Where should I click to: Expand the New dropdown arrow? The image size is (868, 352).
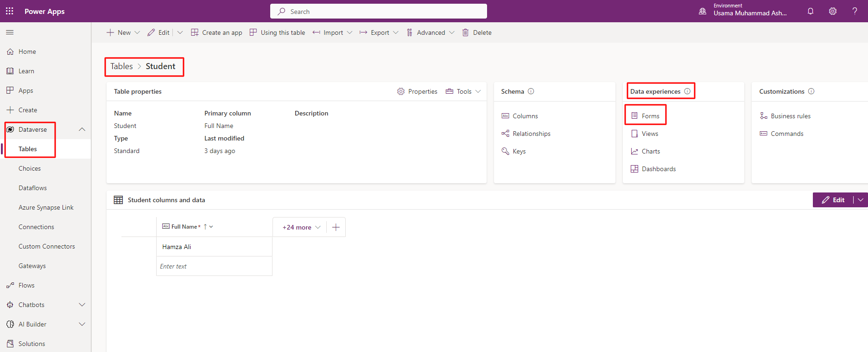click(x=137, y=32)
